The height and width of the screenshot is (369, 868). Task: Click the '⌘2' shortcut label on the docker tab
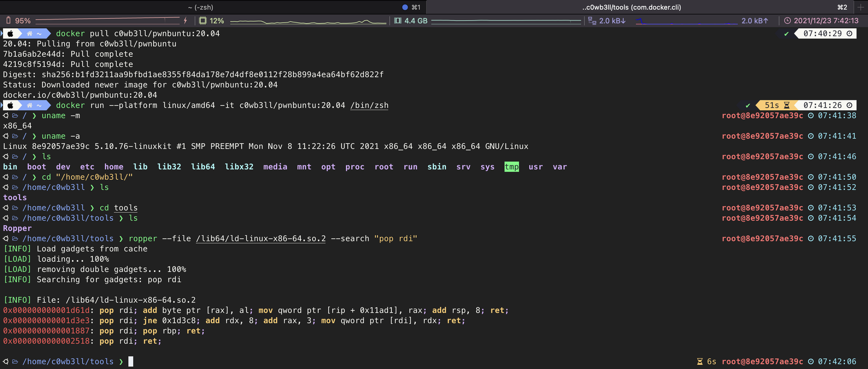pos(842,7)
